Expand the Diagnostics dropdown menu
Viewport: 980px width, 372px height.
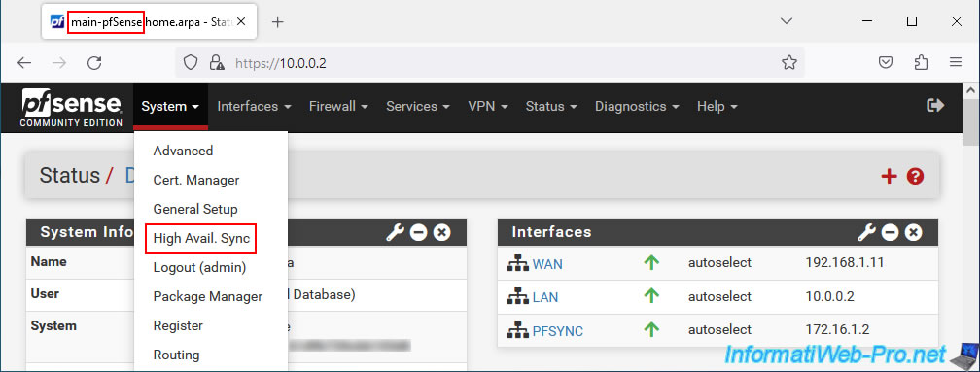pos(638,107)
